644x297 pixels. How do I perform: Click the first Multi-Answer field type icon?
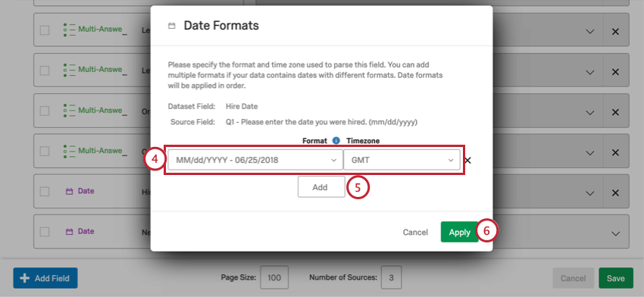coord(70,30)
